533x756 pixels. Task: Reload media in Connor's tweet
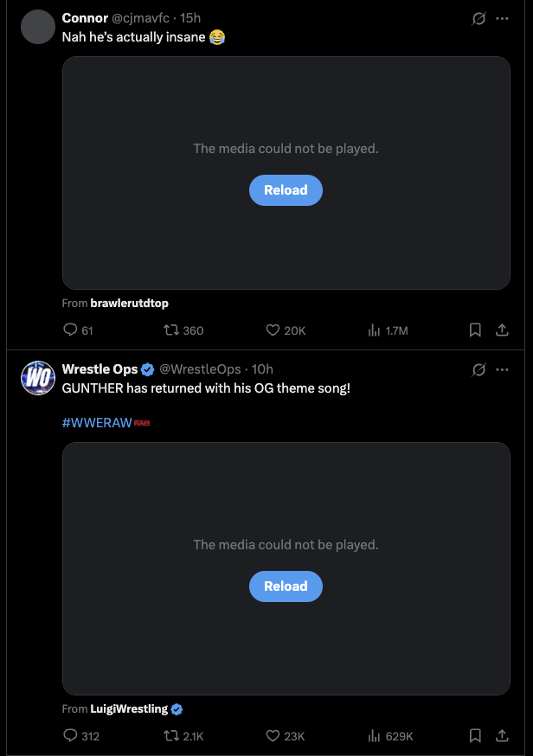286,190
